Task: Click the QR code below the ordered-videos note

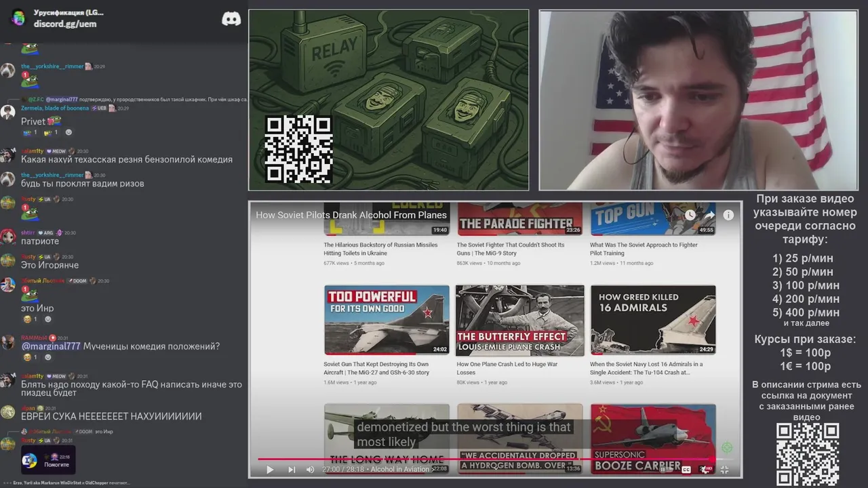Action: click(807, 454)
